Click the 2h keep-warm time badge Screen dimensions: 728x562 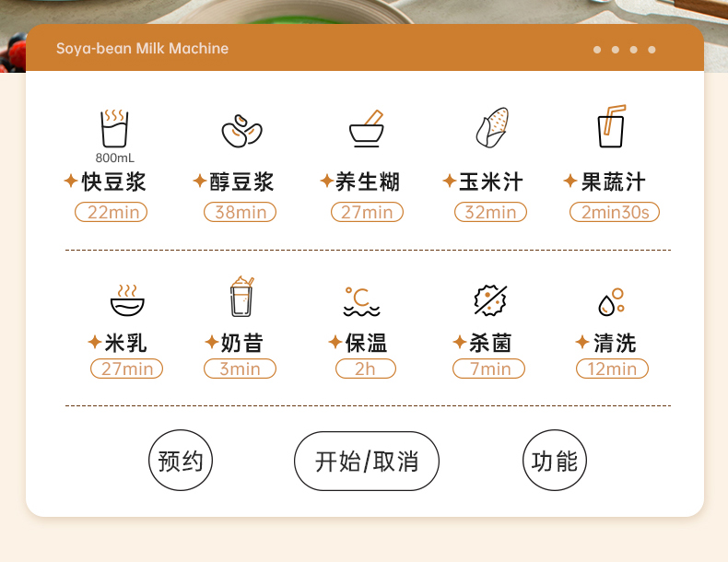(x=366, y=369)
